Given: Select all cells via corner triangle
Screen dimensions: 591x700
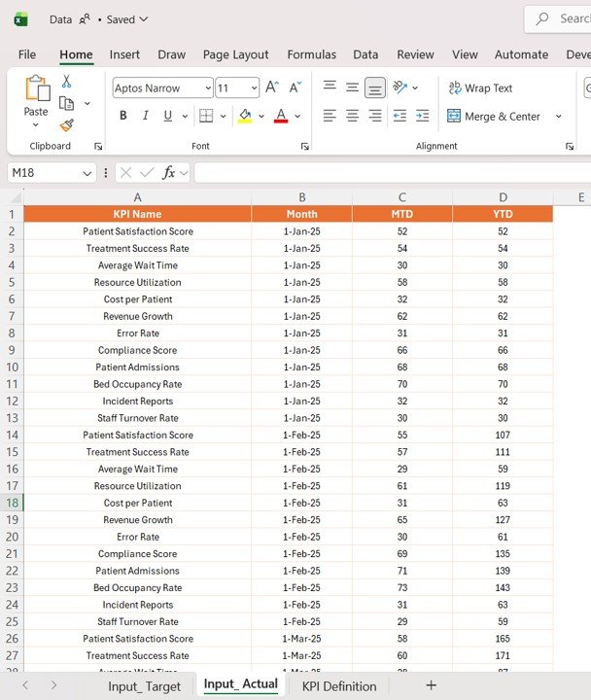Looking at the screenshot, I should (x=16, y=197).
